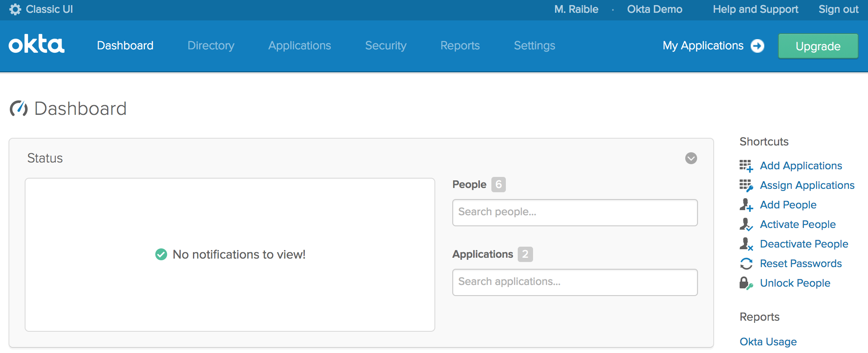
Task: Go to My Applications
Action: [x=703, y=46]
